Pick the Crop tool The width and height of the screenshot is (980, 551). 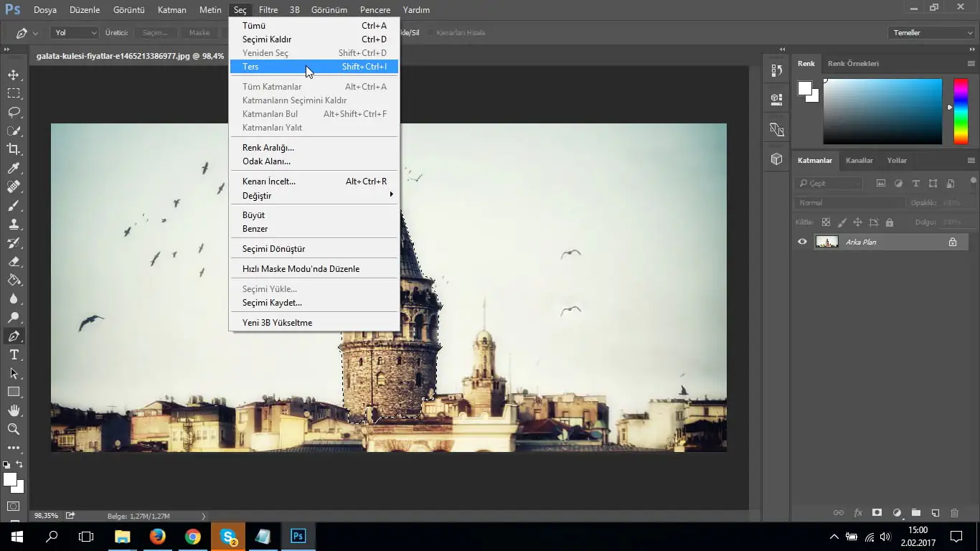click(x=14, y=149)
